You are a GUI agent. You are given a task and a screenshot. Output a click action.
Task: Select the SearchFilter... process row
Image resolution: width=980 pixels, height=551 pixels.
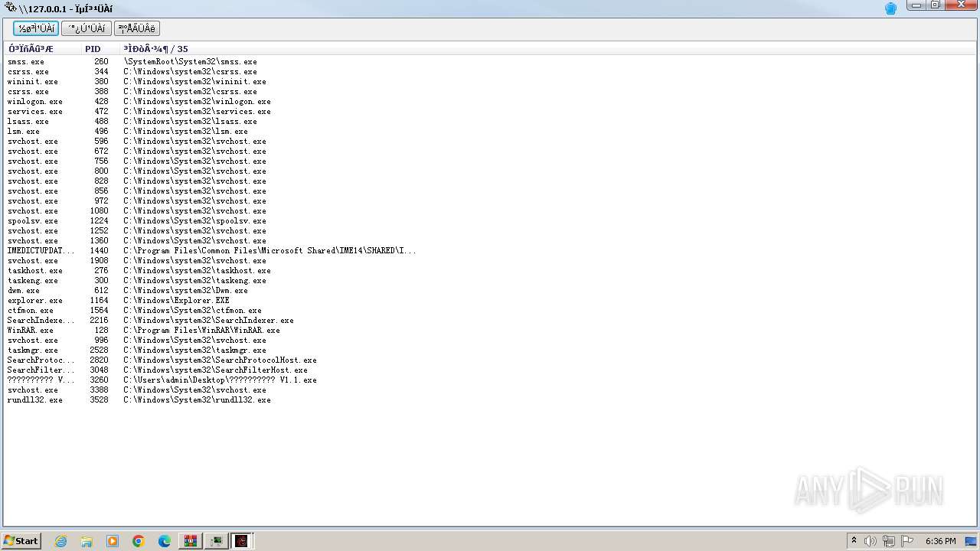[x=490, y=370]
